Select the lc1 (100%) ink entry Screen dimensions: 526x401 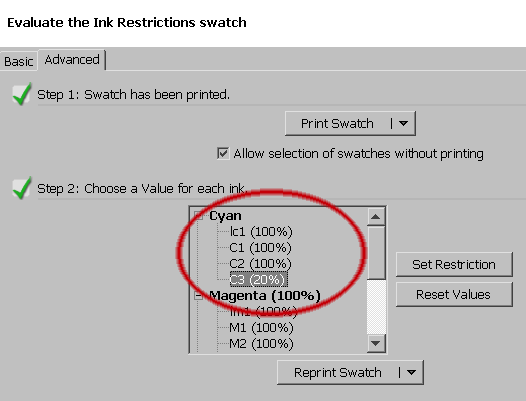[x=261, y=232]
